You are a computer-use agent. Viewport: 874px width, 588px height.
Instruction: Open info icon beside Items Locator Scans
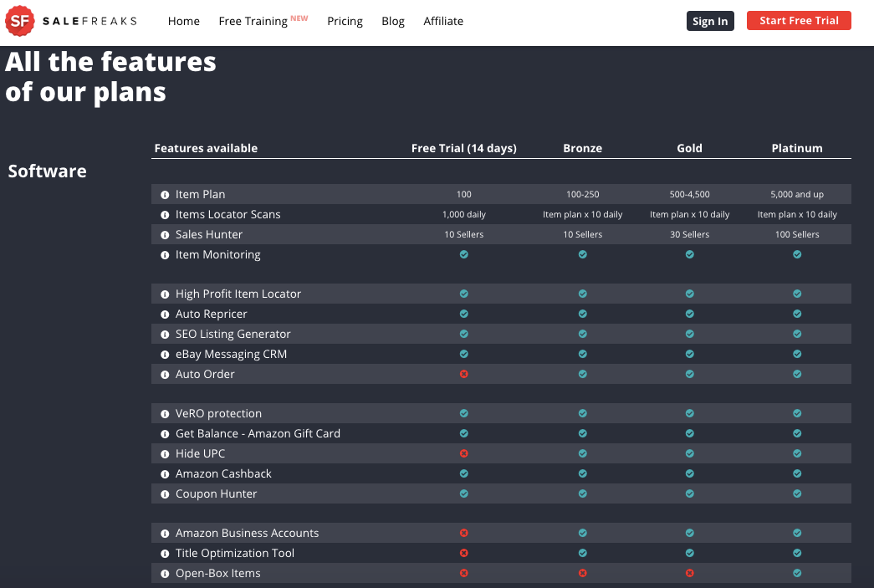(x=165, y=215)
